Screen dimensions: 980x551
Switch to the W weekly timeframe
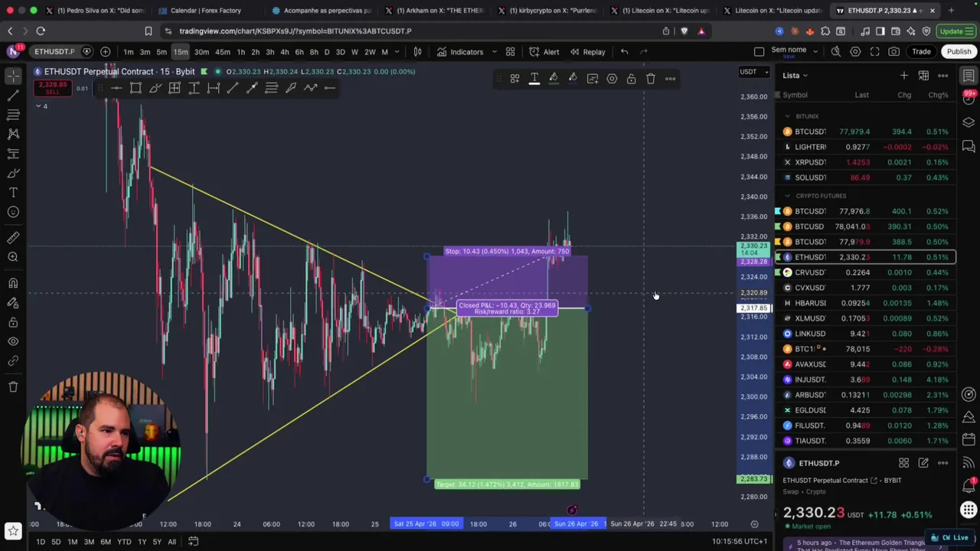point(354,51)
